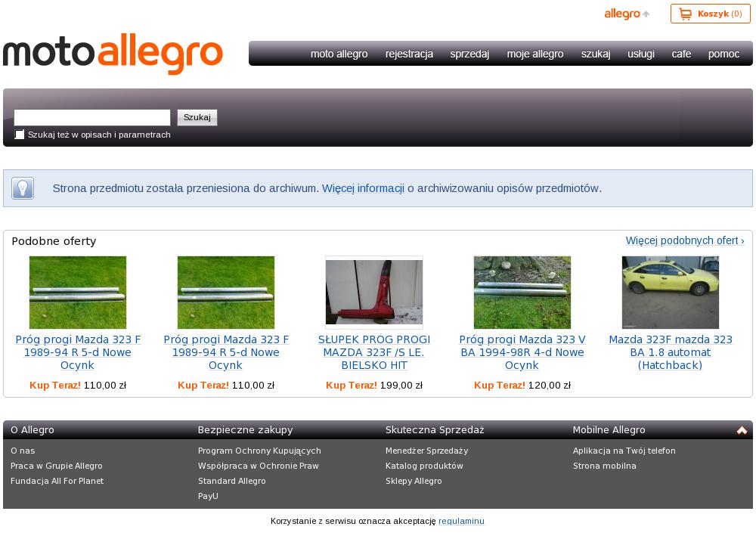Click the motoallegro logo

[113, 54]
